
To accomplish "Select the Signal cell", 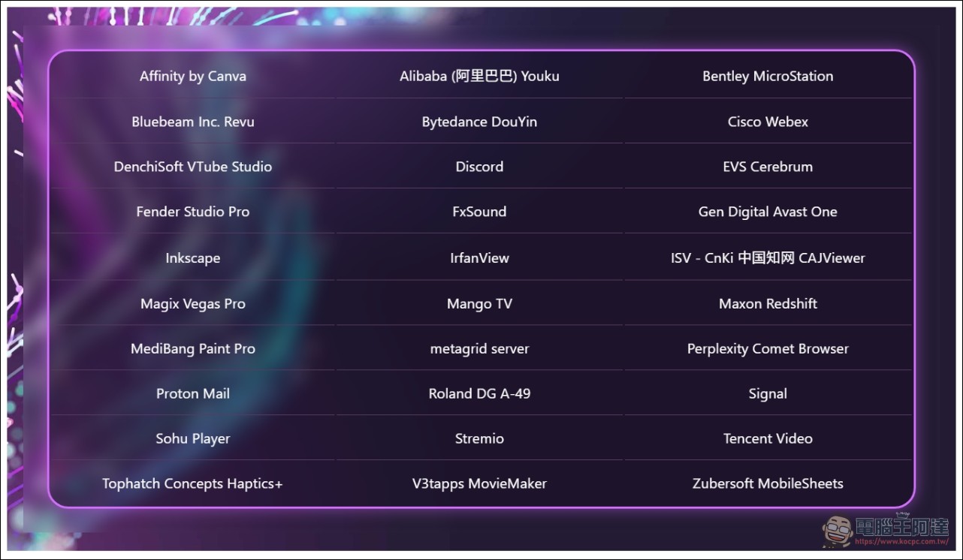I will [768, 393].
